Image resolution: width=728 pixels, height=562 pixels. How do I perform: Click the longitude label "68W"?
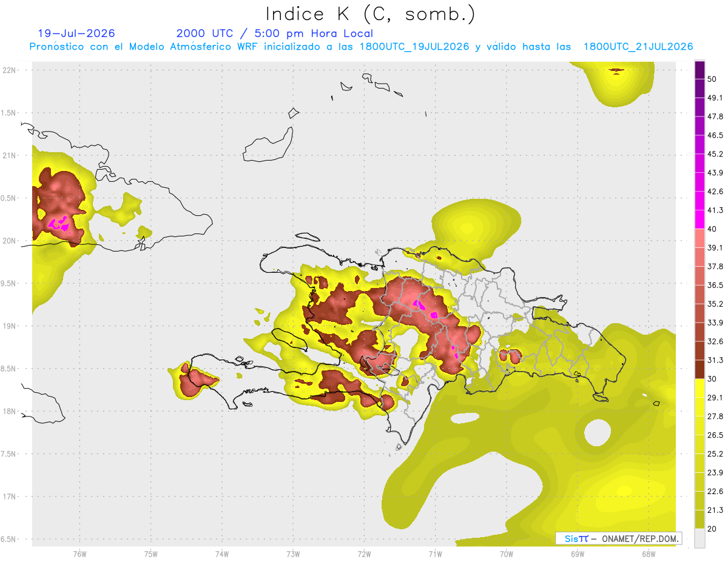coord(648,554)
